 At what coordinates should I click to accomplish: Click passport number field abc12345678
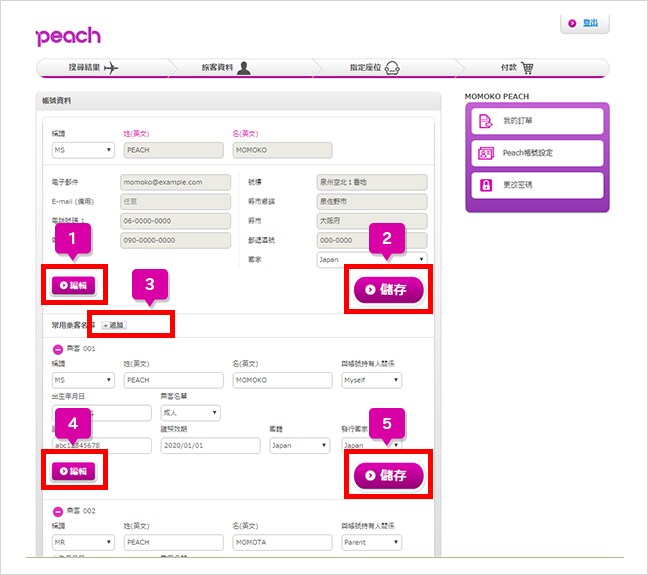[x=102, y=446]
